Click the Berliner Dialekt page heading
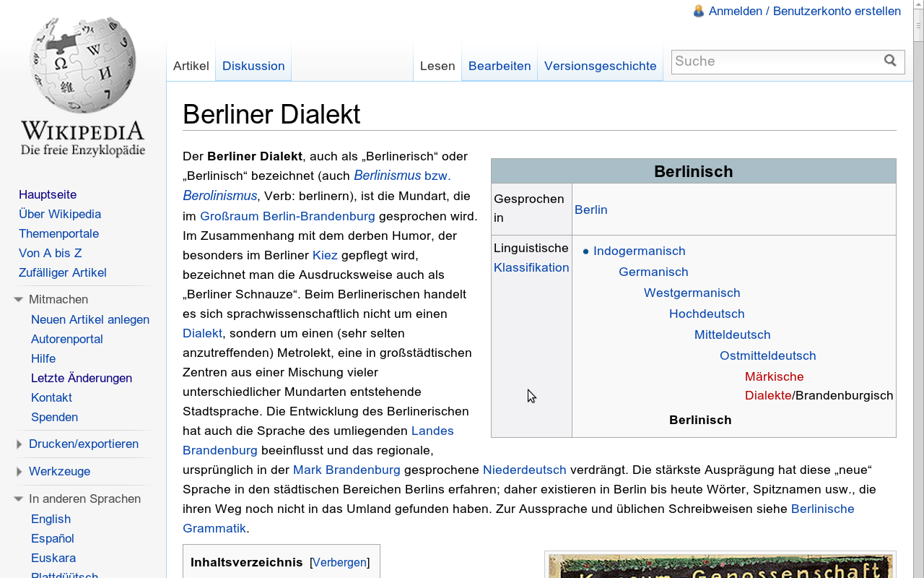The height and width of the screenshot is (578, 924). point(271,114)
